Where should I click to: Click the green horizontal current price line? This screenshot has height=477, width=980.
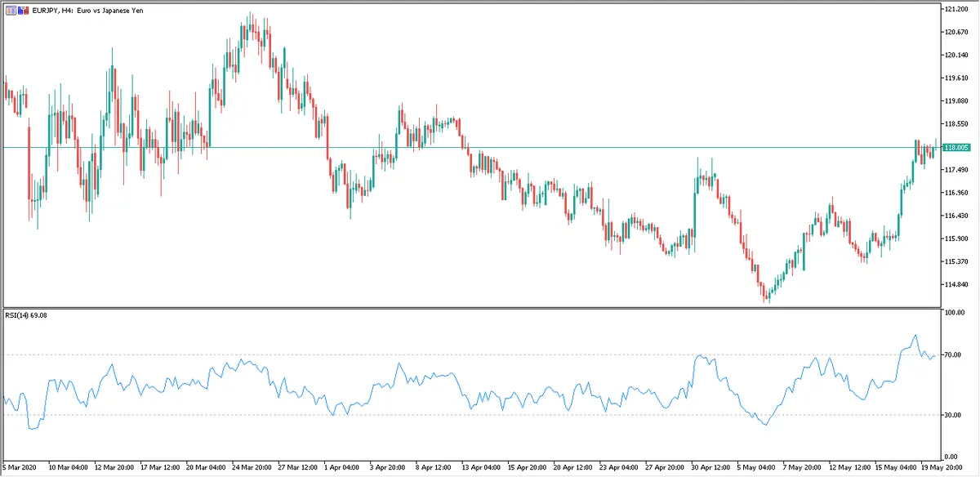[490, 147]
